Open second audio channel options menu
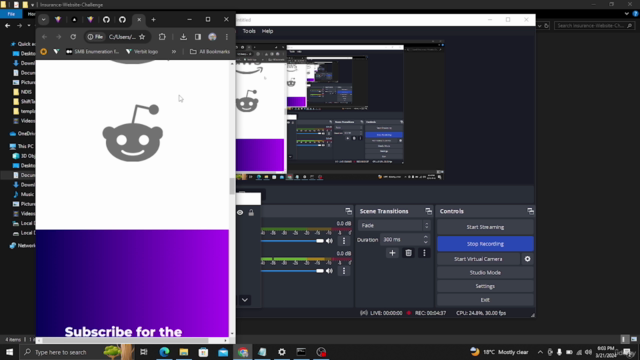Screen dimensions: 640x360 (x=344, y=271)
